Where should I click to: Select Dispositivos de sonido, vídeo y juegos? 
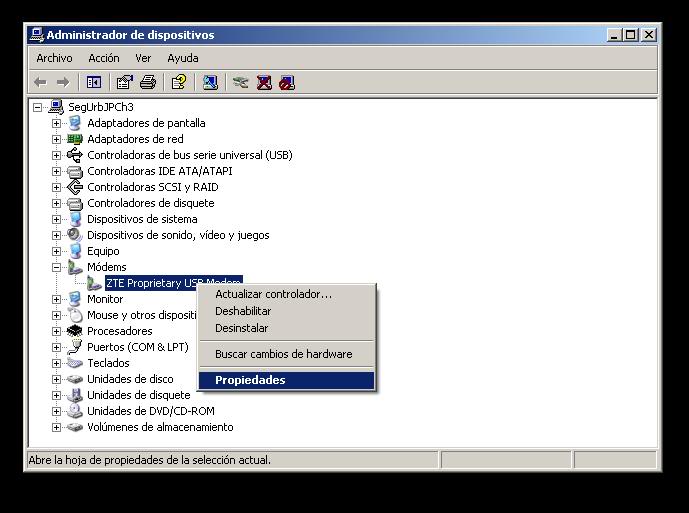(x=178, y=235)
